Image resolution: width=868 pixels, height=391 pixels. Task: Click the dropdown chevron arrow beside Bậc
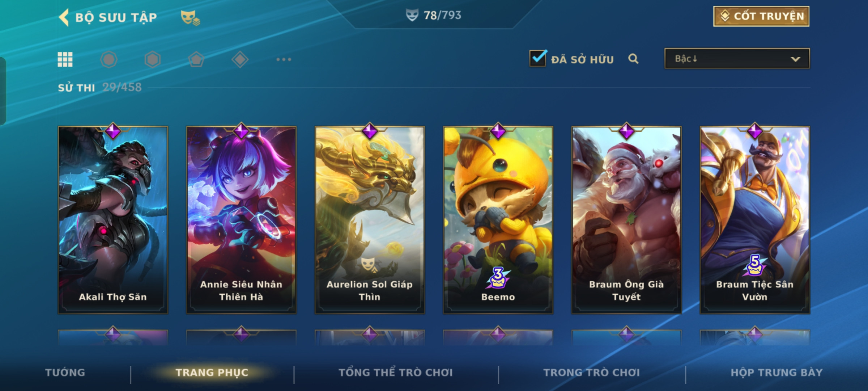pyautogui.click(x=795, y=59)
